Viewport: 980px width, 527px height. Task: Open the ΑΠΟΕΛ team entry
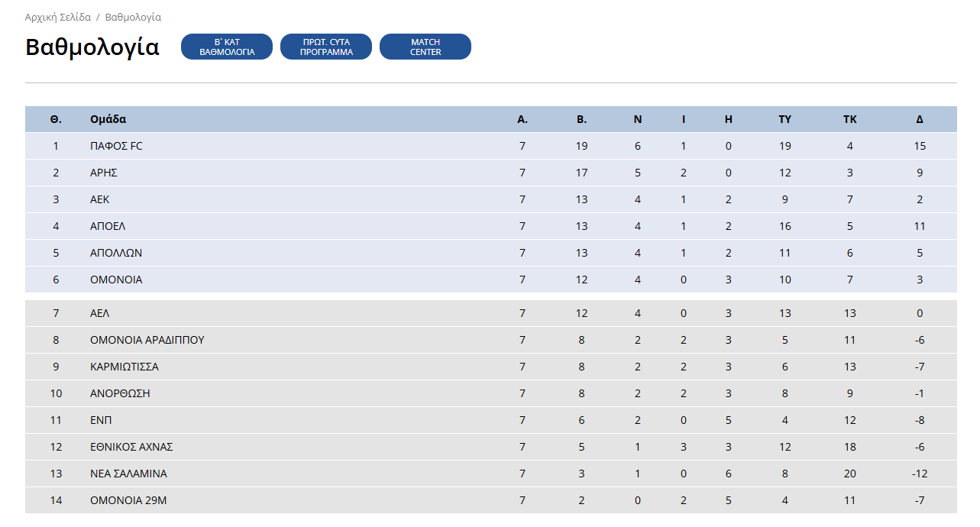108,226
